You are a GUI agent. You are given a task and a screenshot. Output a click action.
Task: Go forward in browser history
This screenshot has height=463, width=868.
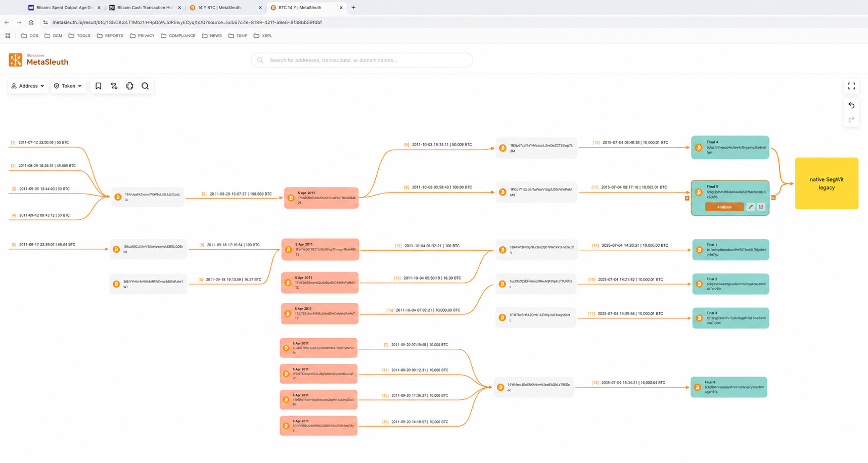tap(19, 22)
